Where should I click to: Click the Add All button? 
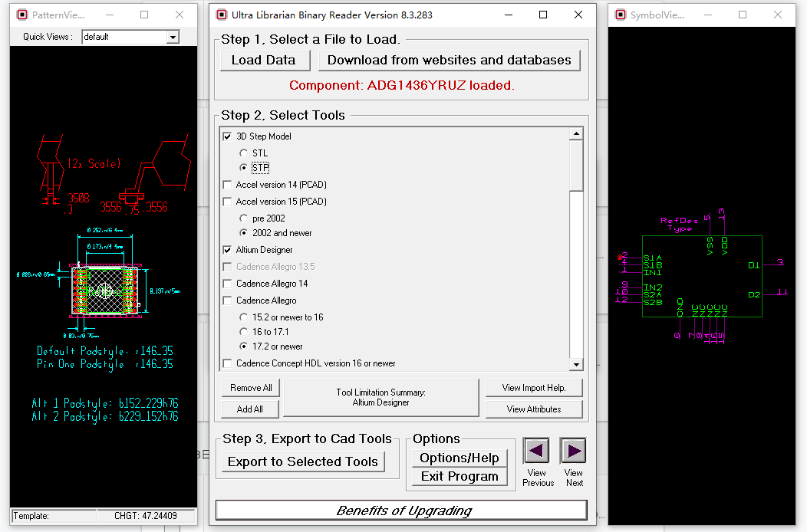pos(250,409)
